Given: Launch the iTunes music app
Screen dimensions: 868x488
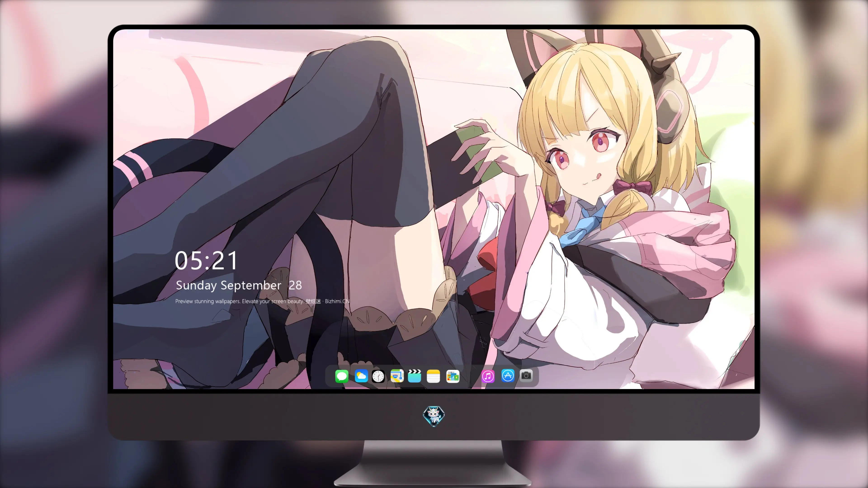Looking at the screenshot, I should coord(488,376).
